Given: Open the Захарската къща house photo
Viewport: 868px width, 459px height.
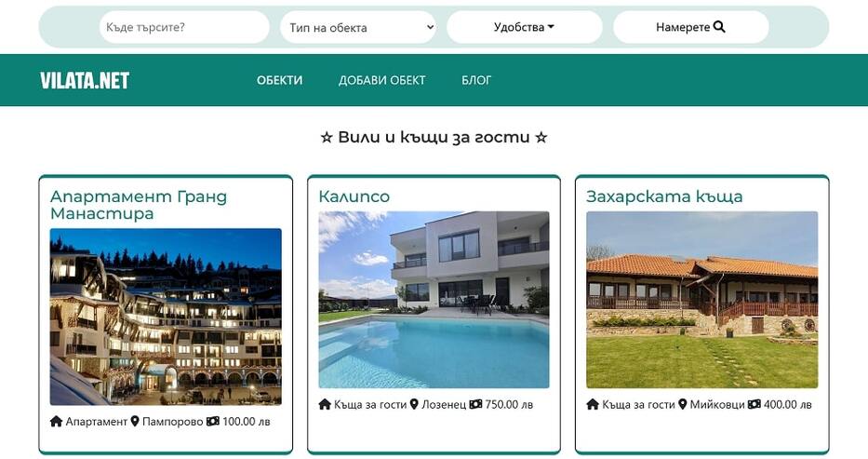Looking at the screenshot, I should coord(701,300).
